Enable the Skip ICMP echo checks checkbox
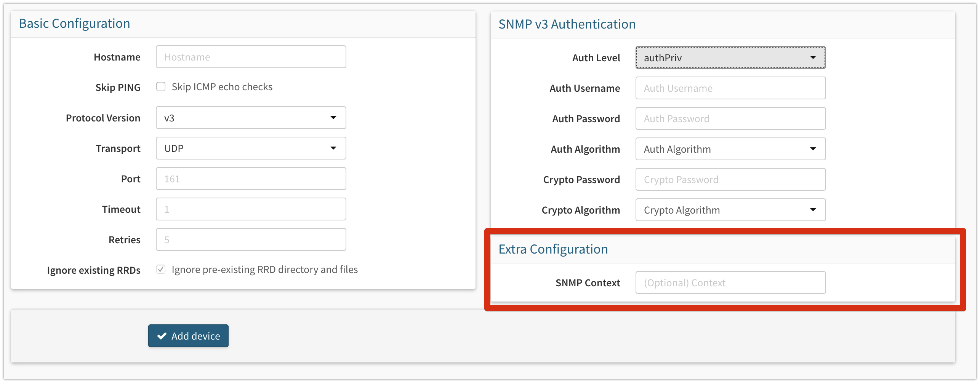 161,87
